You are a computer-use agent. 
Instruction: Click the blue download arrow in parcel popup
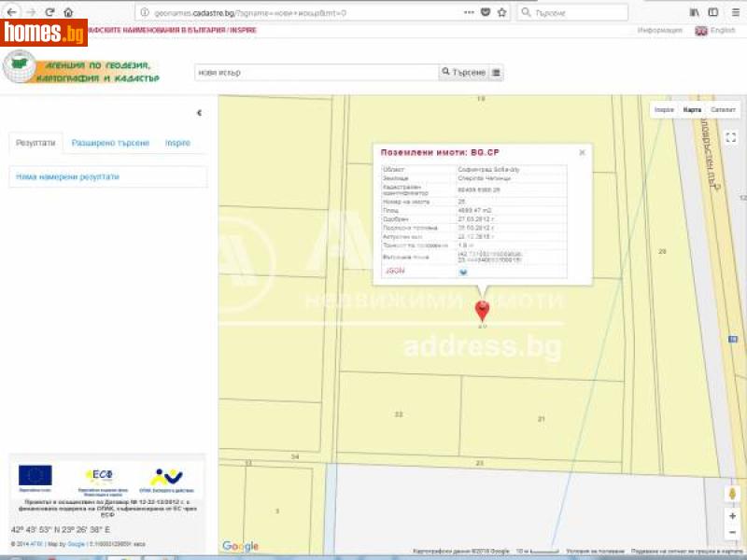click(x=463, y=271)
